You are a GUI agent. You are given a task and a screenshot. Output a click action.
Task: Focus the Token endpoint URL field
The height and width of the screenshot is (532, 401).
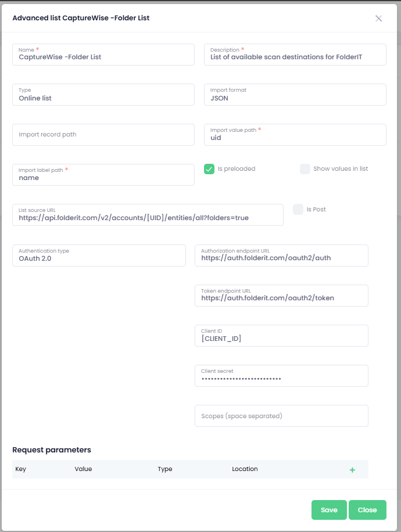(x=281, y=296)
